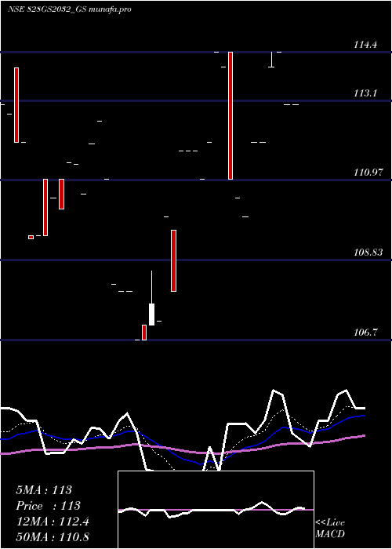
Task: Click the MACD inset chart panel
Action: [216, 510]
